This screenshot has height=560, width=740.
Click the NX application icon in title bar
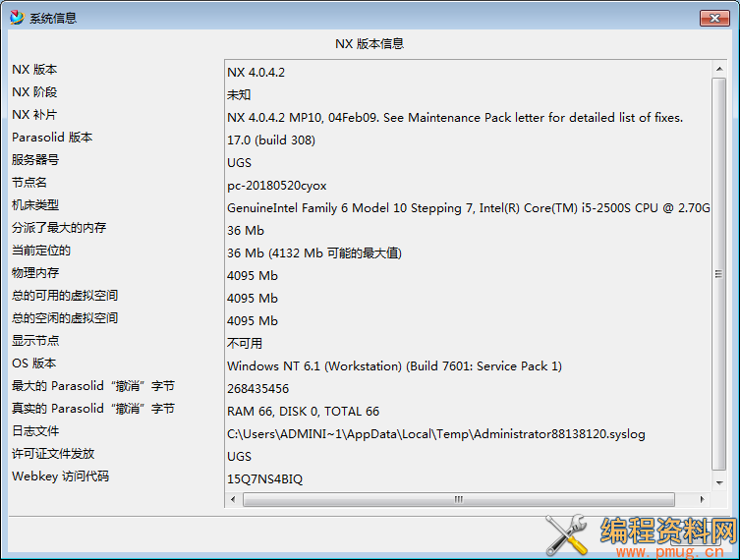tap(17, 18)
